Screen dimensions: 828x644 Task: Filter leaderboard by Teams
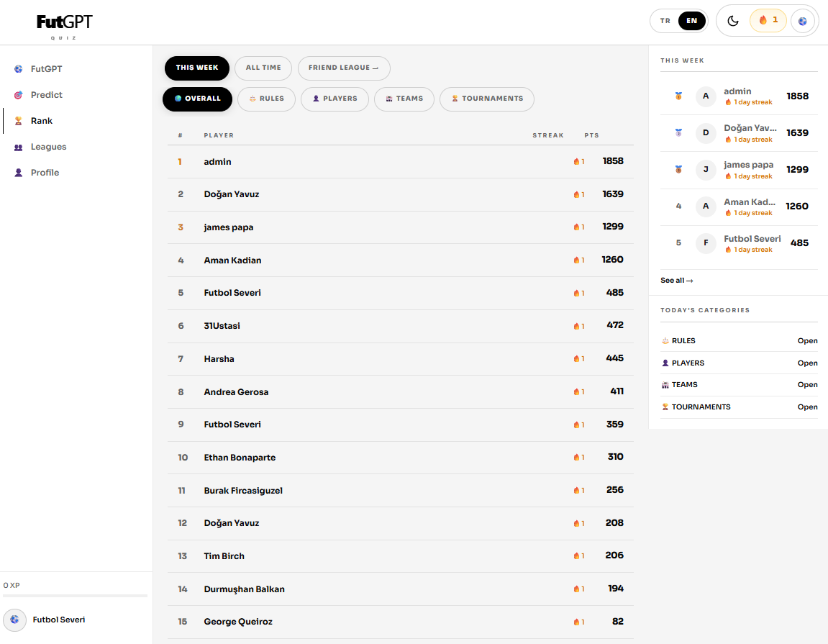404,99
